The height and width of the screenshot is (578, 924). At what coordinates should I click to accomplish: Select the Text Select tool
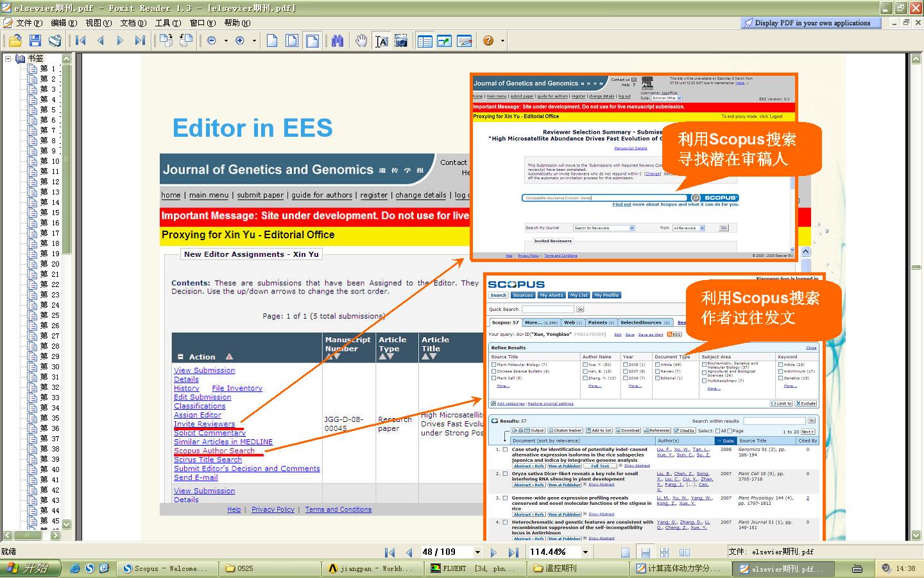[x=382, y=40]
